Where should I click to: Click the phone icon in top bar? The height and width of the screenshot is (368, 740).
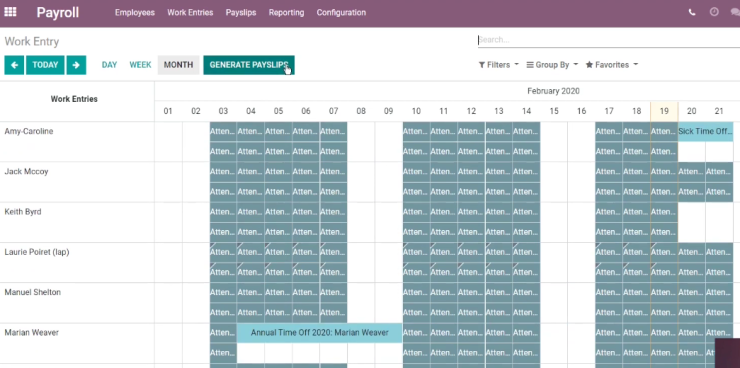tap(692, 12)
